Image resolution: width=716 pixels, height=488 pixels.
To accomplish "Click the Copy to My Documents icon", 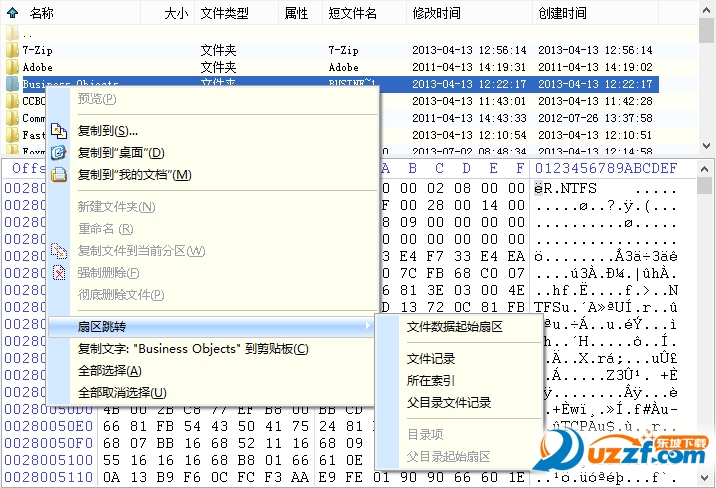I will point(59,174).
